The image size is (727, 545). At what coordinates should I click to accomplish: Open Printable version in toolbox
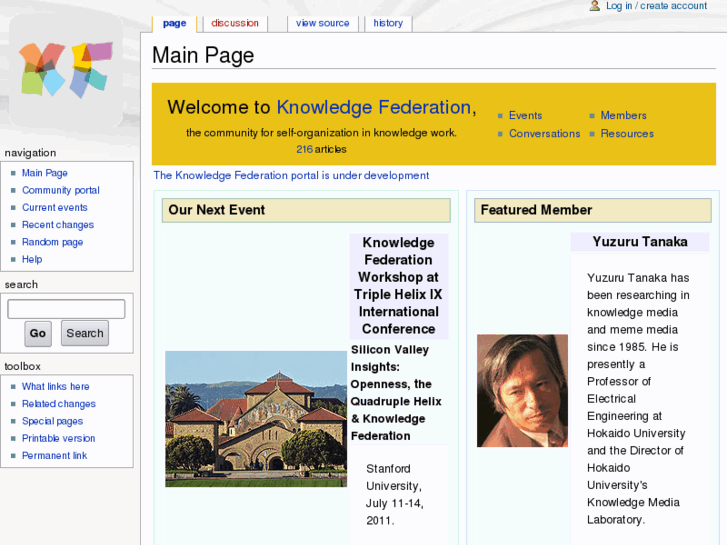point(58,438)
